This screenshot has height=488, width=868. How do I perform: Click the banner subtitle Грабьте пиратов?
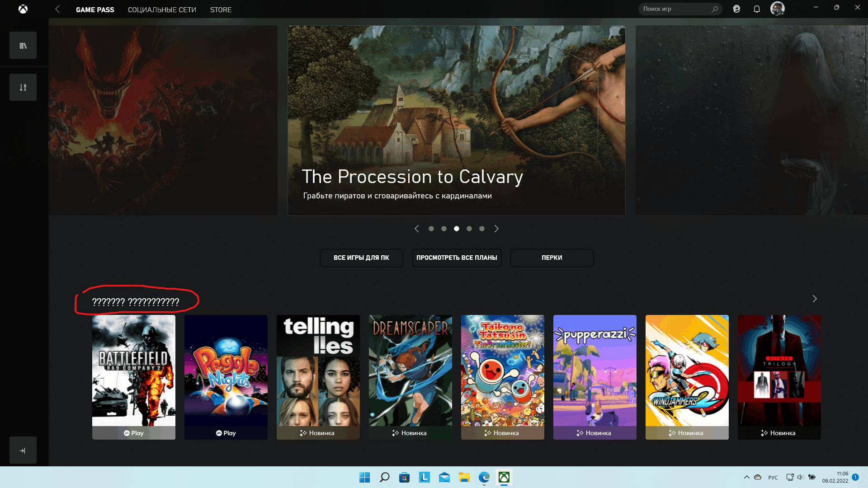pyautogui.click(x=397, y=196)
